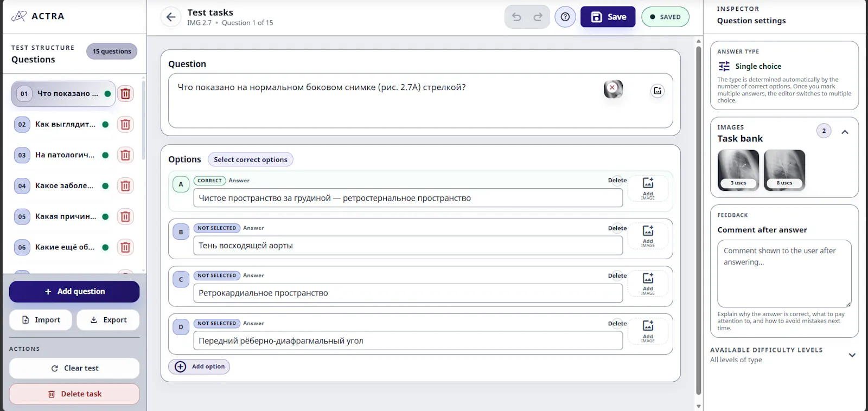This screenshot has height=411, width=868.
Task: Add image to option C
Action: [x=648, y=284]
